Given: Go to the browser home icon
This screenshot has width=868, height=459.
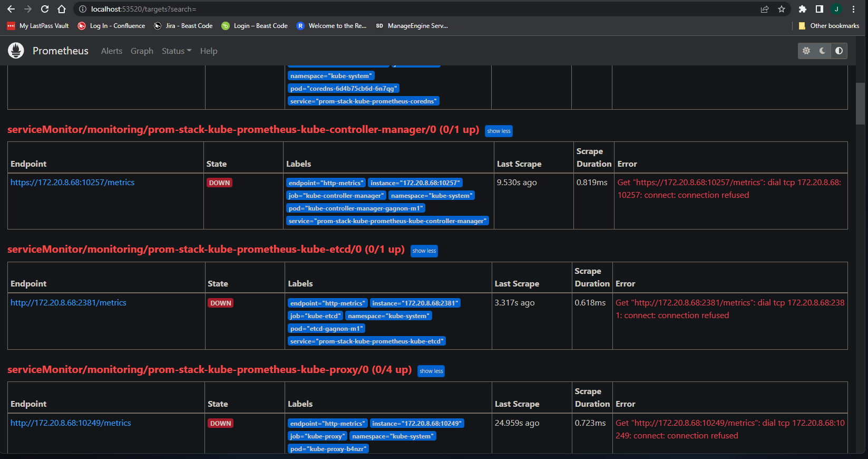Looking at the screenshot, I should point(62,9).
